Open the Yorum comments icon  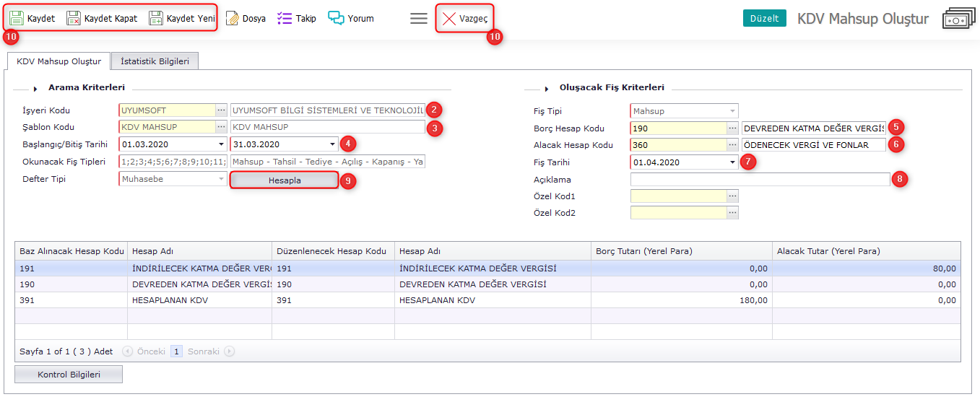336,18
